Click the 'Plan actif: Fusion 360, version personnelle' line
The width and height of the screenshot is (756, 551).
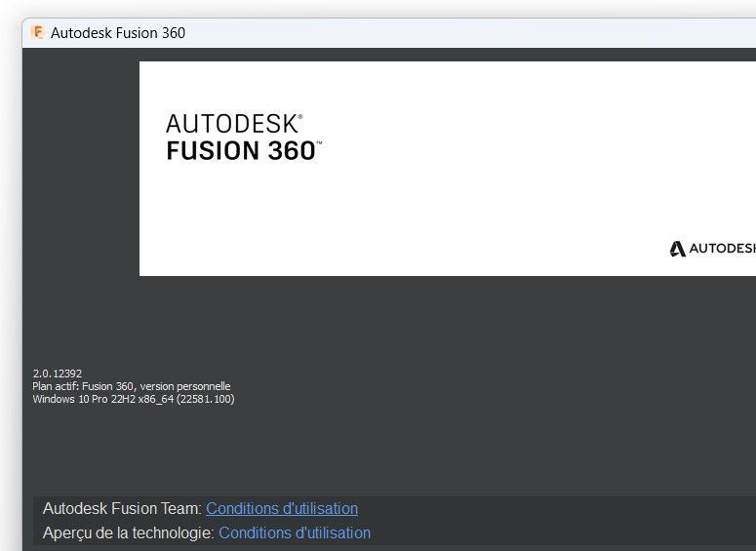click(x=132, y=386)
